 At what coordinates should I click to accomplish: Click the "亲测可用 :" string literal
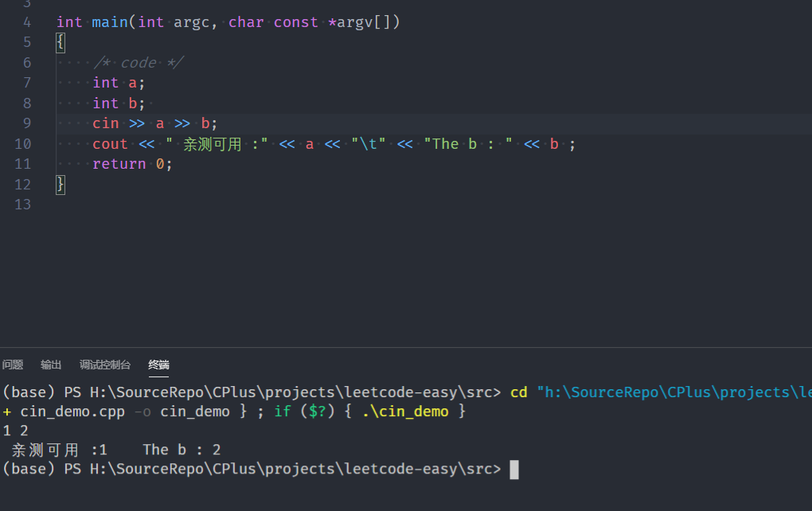tap(217, 144)
